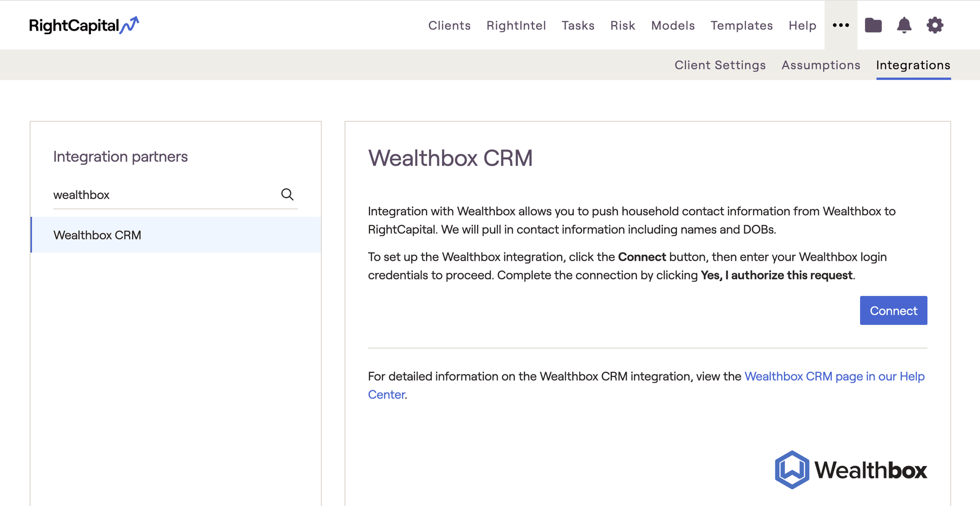
Task: Click the RightCapital logo
Action: pyautogui.click(x=84, y=26)
